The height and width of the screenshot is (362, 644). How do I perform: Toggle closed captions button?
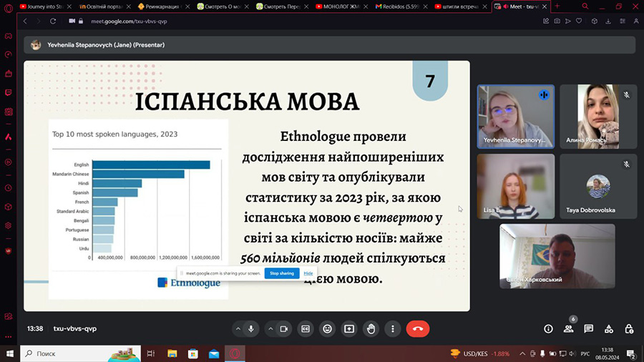click(x=306, y=329)
